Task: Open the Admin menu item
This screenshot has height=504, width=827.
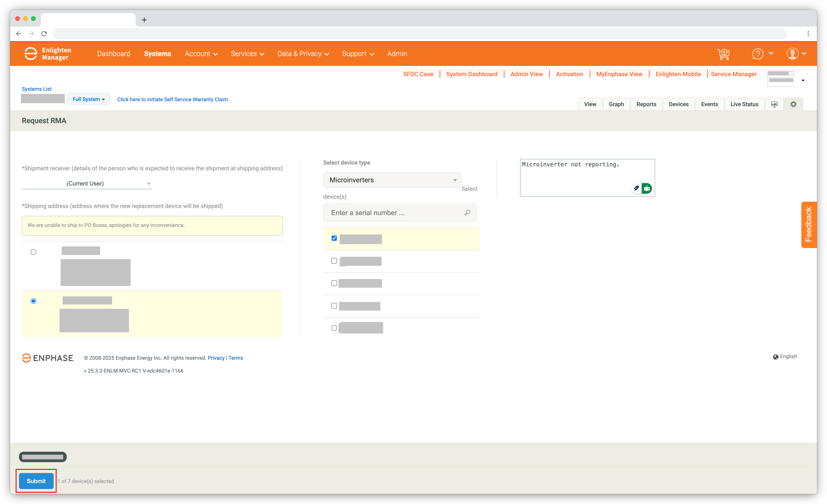Action: (x=397, y=54)
